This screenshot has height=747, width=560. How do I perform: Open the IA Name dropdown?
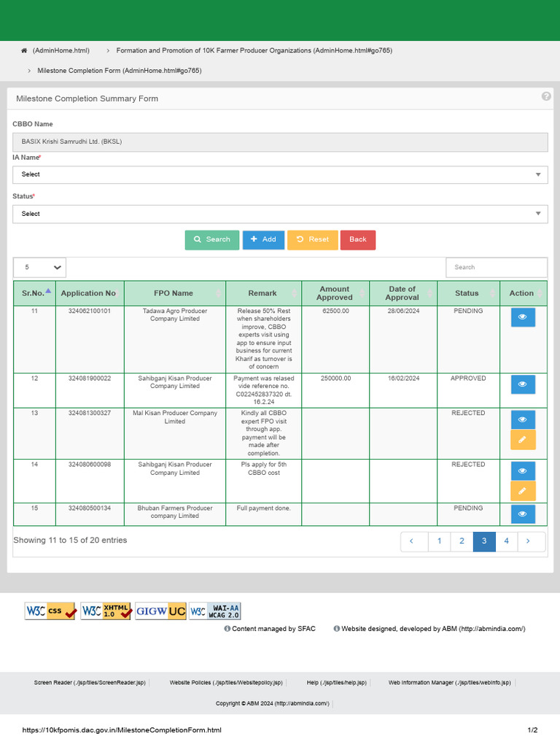pos(280,174)
